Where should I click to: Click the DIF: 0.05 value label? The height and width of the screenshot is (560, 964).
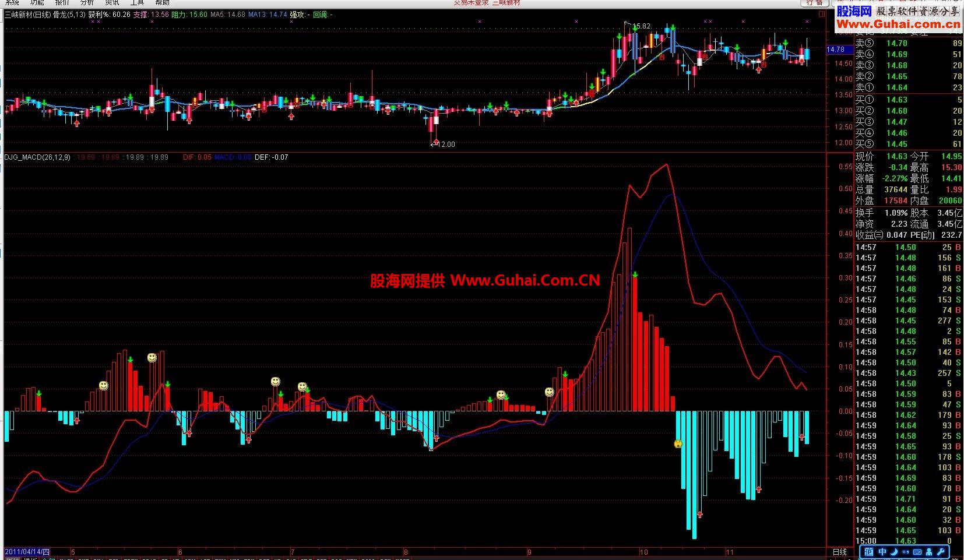click(197, 157)
